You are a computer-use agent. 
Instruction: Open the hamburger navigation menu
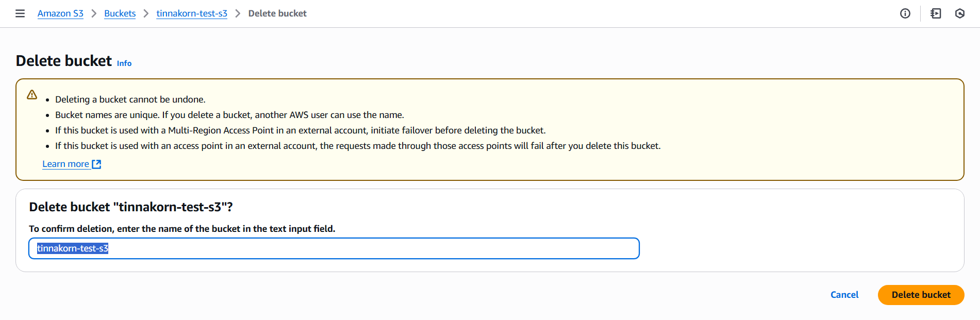pyautogui.click(x=20, y=13)
